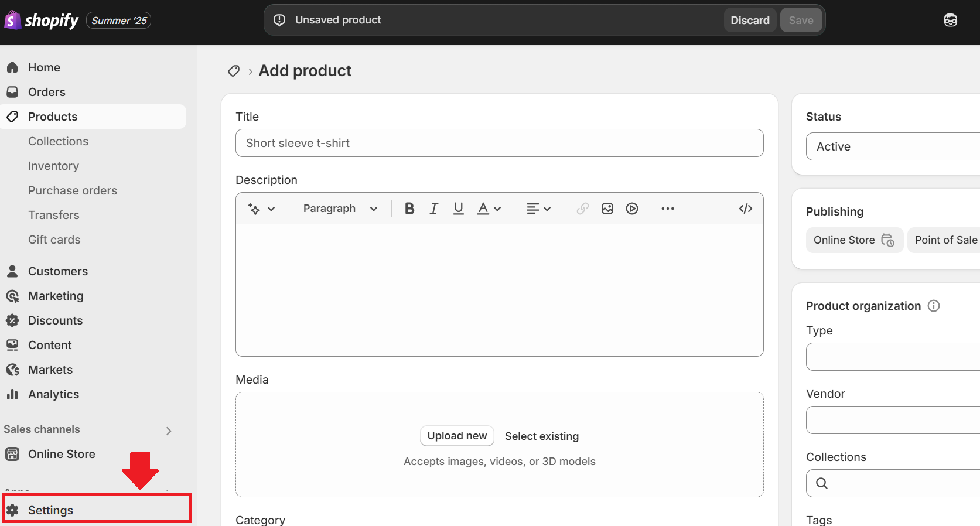This screenshot has width=980, height=526.
Task: Apply underline formatting in description
Action: (458, 209)
